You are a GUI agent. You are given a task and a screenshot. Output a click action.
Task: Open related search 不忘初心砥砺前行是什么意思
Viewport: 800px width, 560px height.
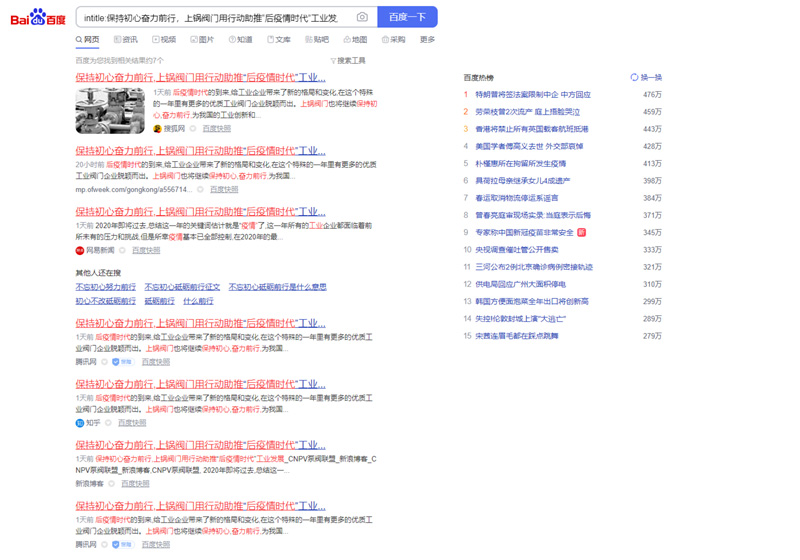(x=277, y=287)
